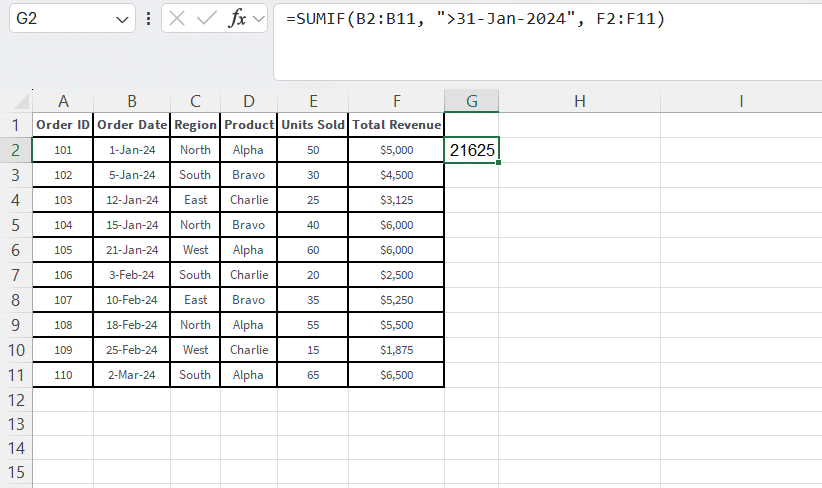Select column A header
822x488 pixels.
point(63,101)
